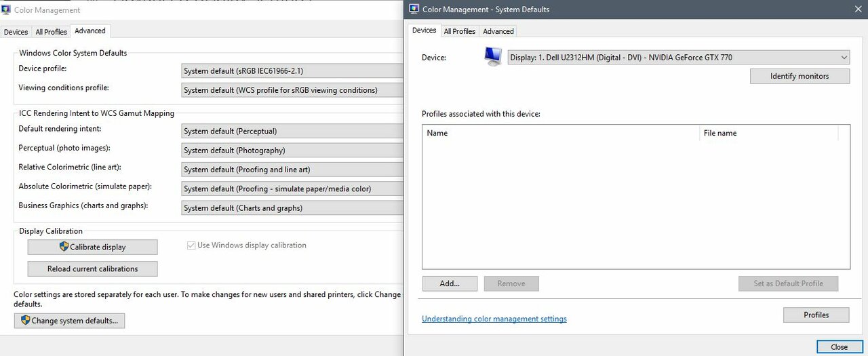Screen dimensions: 868x356
Task: Click the left Color Management window title icon
Action: 6,9
